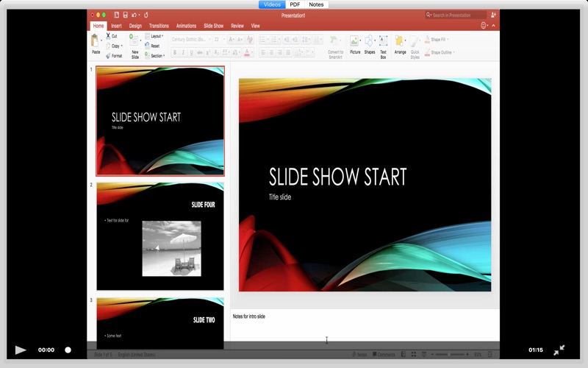The image size is (588, 368).
Task: Open the Shapes gallery icon
Action: click(x=369, y=40)
